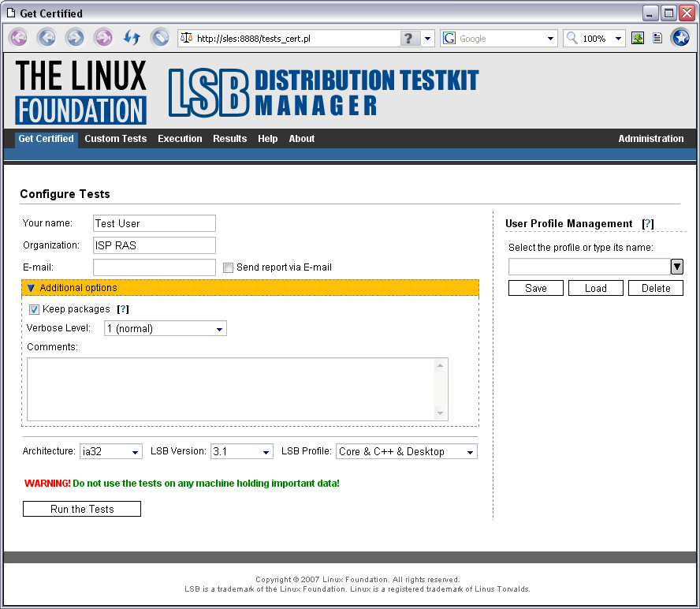Open the Administration link
This screenshot has width=700, height=609.
coord(651,139)
